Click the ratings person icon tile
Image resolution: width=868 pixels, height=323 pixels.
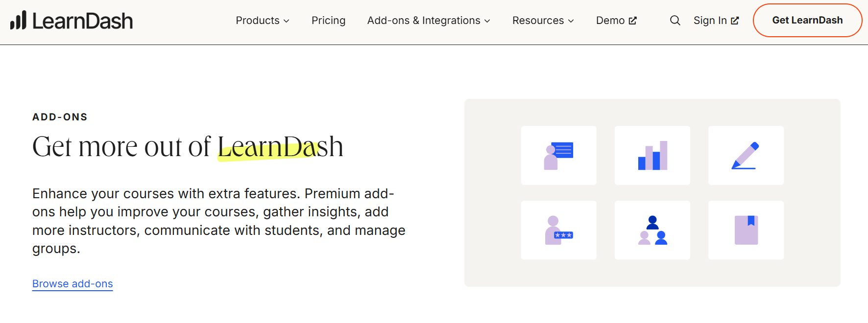pos(558,230)
